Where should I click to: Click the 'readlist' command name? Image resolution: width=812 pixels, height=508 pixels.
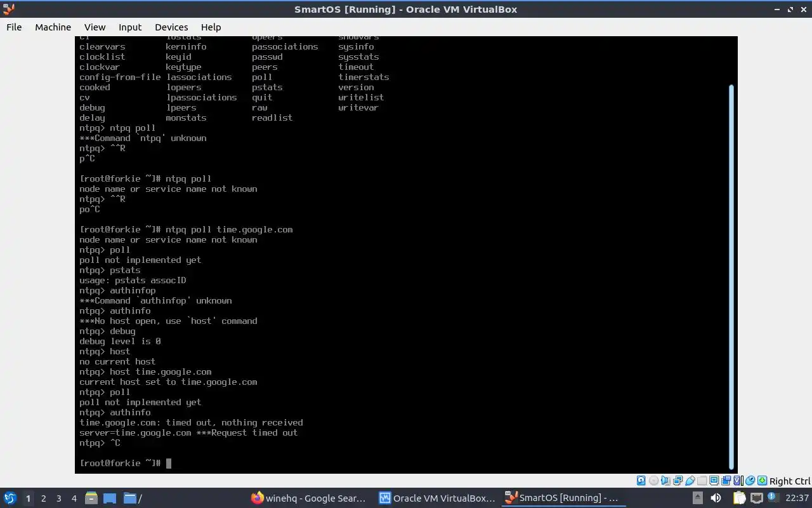click(272, 117)
